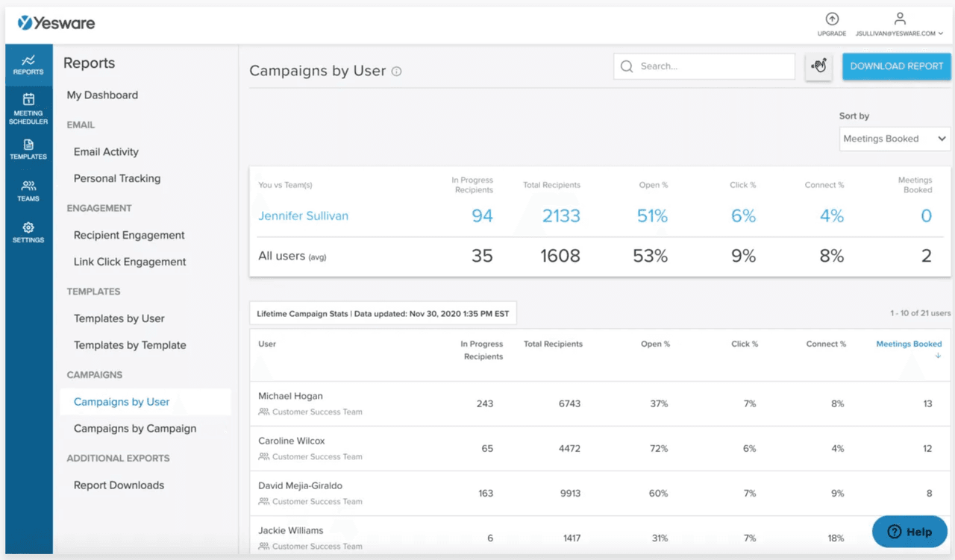Click the hand icon next to Download Report
Screen dimensions: 955x560
(x=818, y=66)
